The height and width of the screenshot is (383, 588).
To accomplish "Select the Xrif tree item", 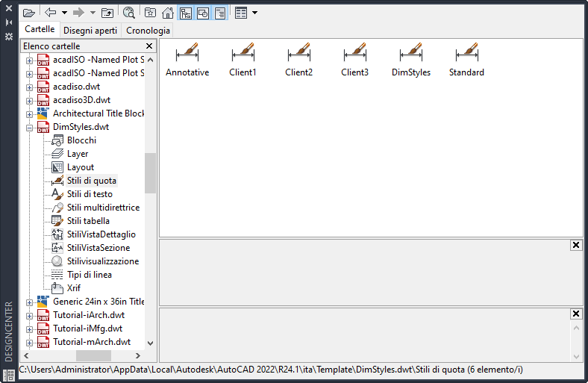I will coord(73,288).
